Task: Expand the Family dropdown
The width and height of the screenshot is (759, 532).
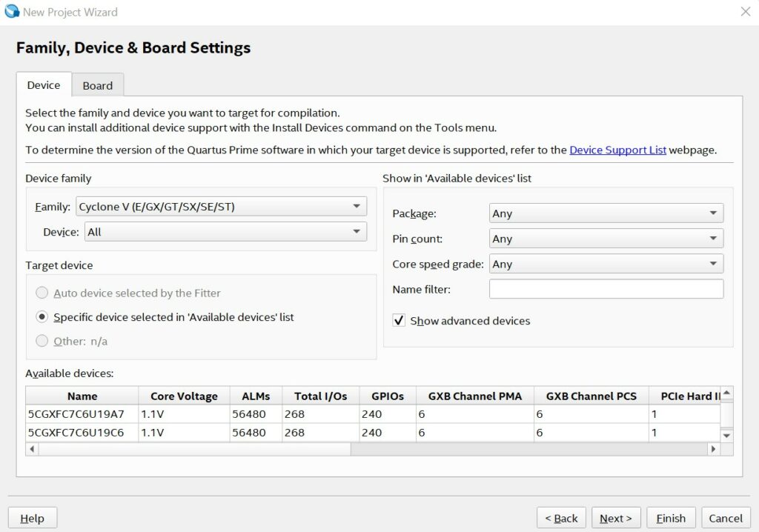Action: [x=221, y=207]
